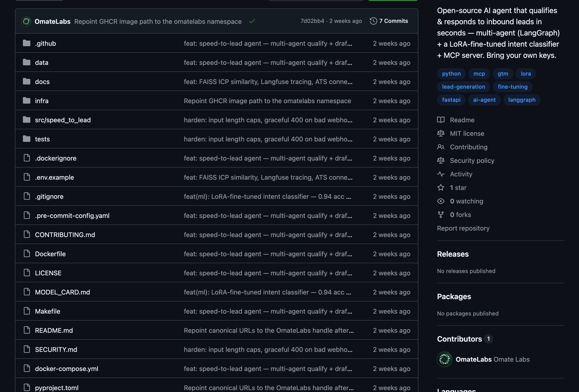Viewport: 579px width, 392px height.
Task: Open .gitignore row's LoRA classifier commit message
Action: (267, 196)
